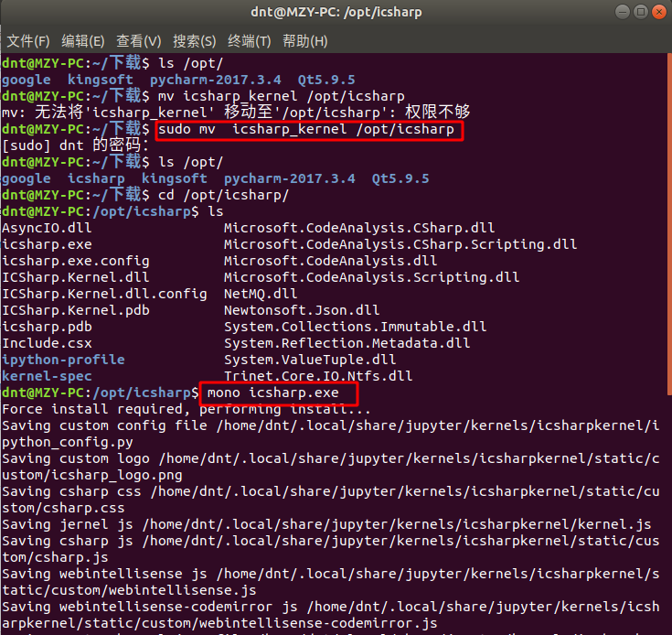Click ICSharp.Kernel.dll.config file name
Viewport: 672px width, 635px height.
(x=104, y=294)
